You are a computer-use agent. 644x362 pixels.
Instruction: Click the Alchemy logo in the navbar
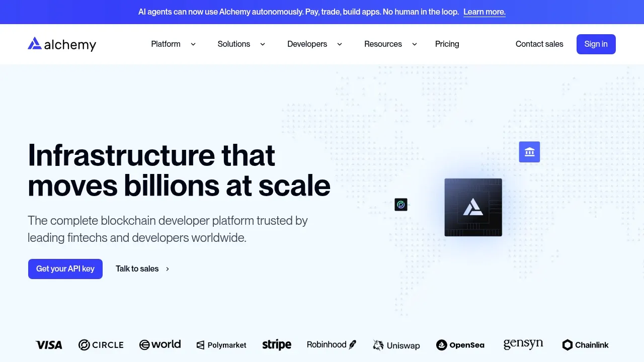61,44
